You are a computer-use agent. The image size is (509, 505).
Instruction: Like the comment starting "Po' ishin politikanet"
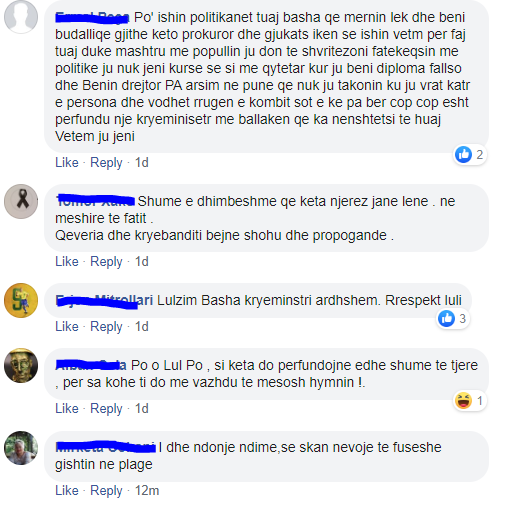pyautogui.click(x=67, y=163)
